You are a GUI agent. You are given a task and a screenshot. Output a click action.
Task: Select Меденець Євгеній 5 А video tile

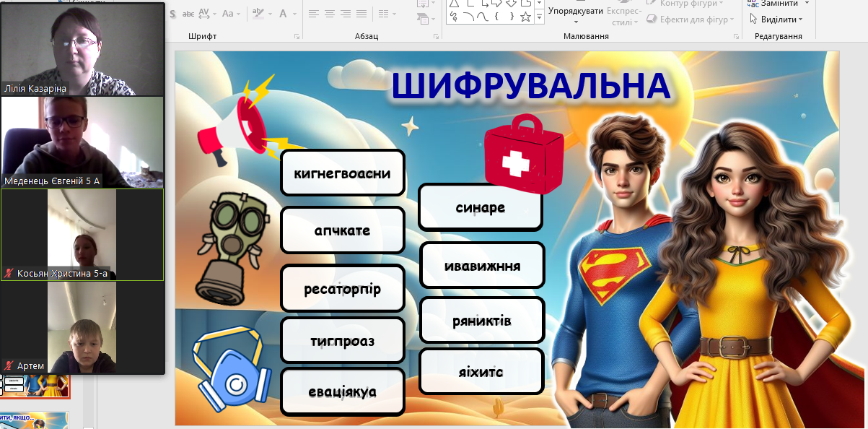82,142
